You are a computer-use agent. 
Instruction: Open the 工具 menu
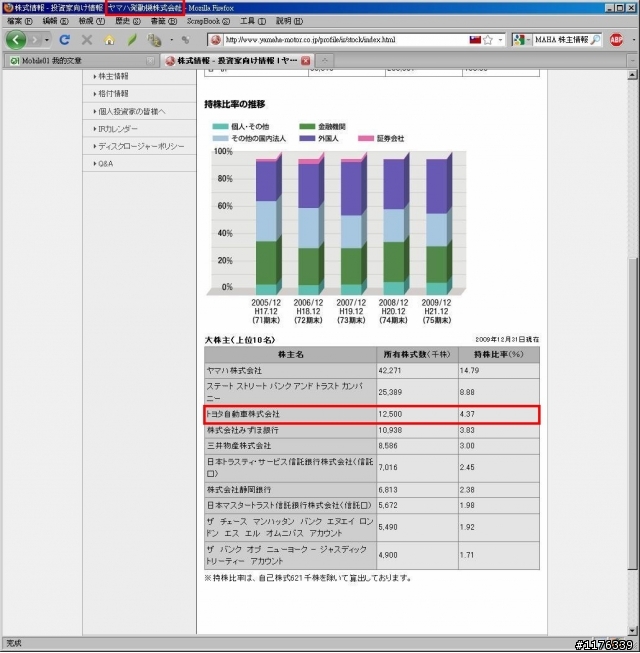pyautogui.click(x=252, y=21)
